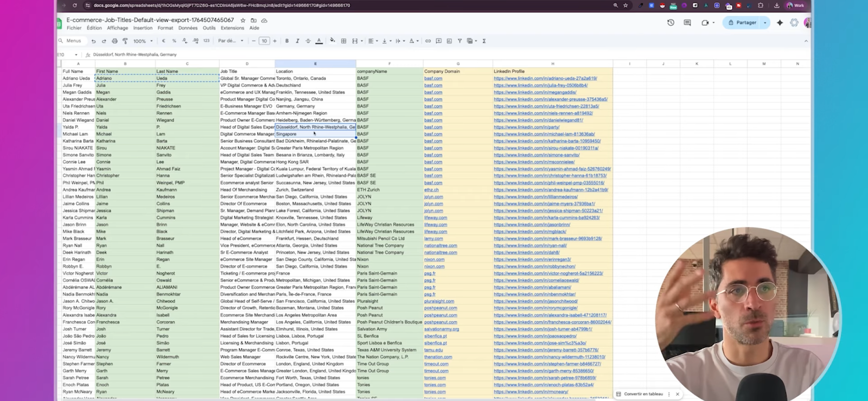Click the font size input field
The height and width of the screenshot is (401, 868).
pos(264,41)
